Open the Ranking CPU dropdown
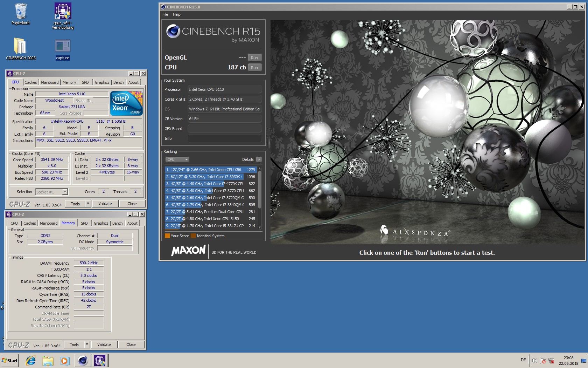 [177, 159]
